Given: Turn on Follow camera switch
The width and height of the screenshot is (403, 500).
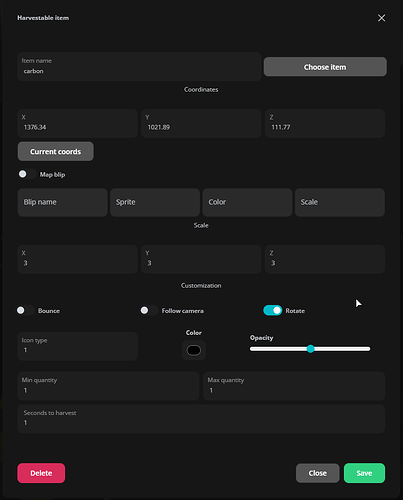Looking at the screenshot, I should (149, 310).
